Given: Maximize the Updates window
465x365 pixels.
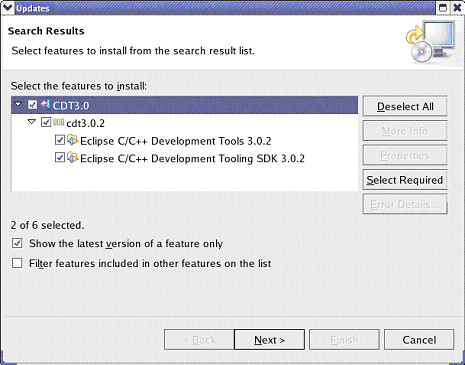Looking at the screenshot, I should [443, 8].
